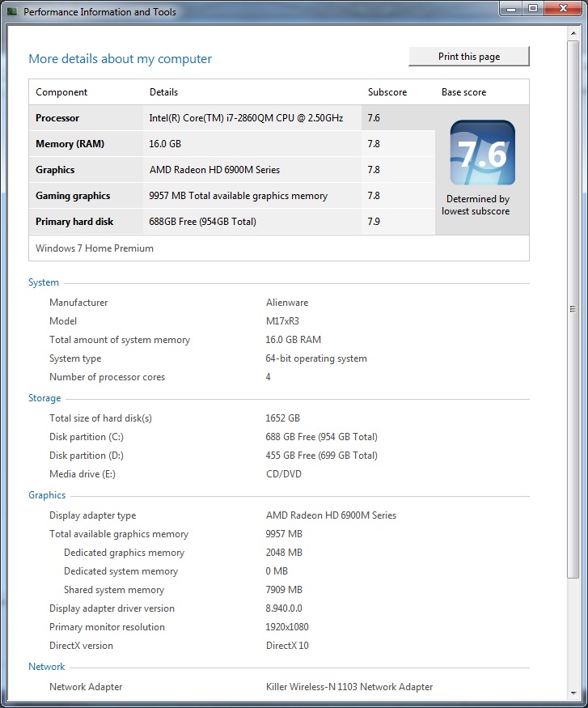Click the Killer Wireless-N 1103 adapter value
This screenshot has width=588, height=708.
(349, 687)
